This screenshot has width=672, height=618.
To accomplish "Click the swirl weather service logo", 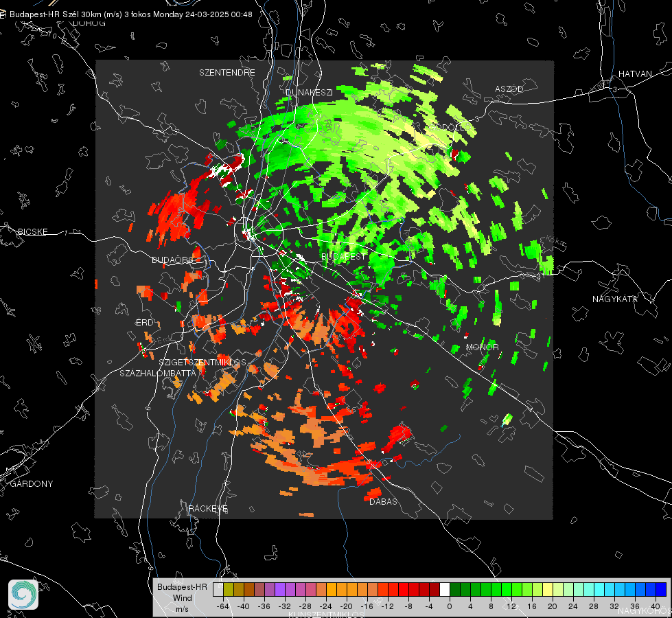I will point(23,595).
